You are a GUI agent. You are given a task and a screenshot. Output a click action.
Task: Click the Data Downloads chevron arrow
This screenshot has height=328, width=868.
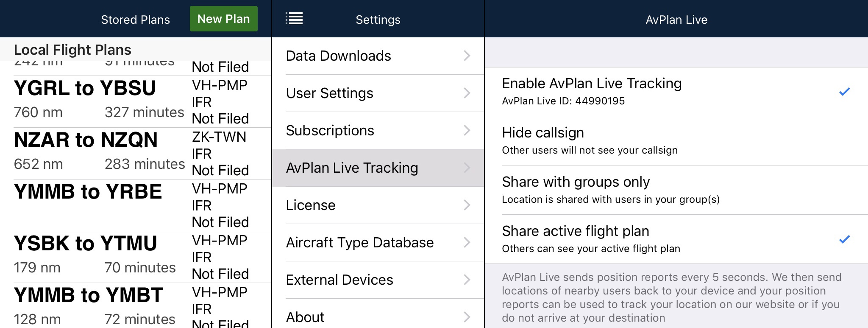click(467, 56)
